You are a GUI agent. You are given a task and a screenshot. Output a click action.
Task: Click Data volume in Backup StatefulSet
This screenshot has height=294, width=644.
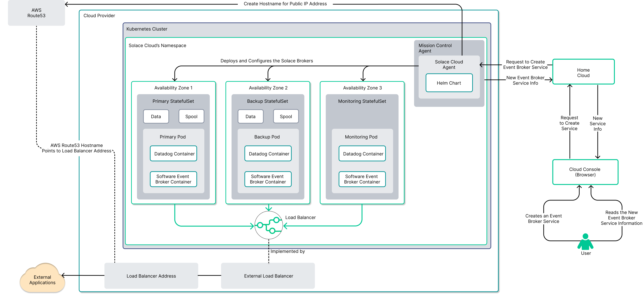click(250, 117)
